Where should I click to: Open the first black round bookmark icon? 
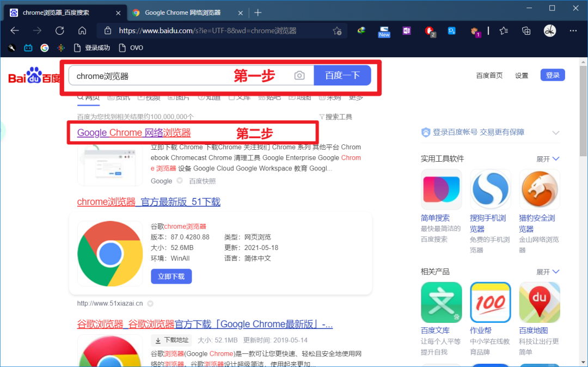[x=11, y=47]
